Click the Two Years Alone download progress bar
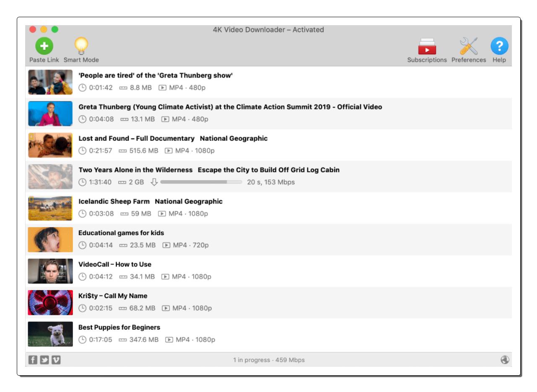This screenshot has width=537, height=392. (x=201, y=182)
